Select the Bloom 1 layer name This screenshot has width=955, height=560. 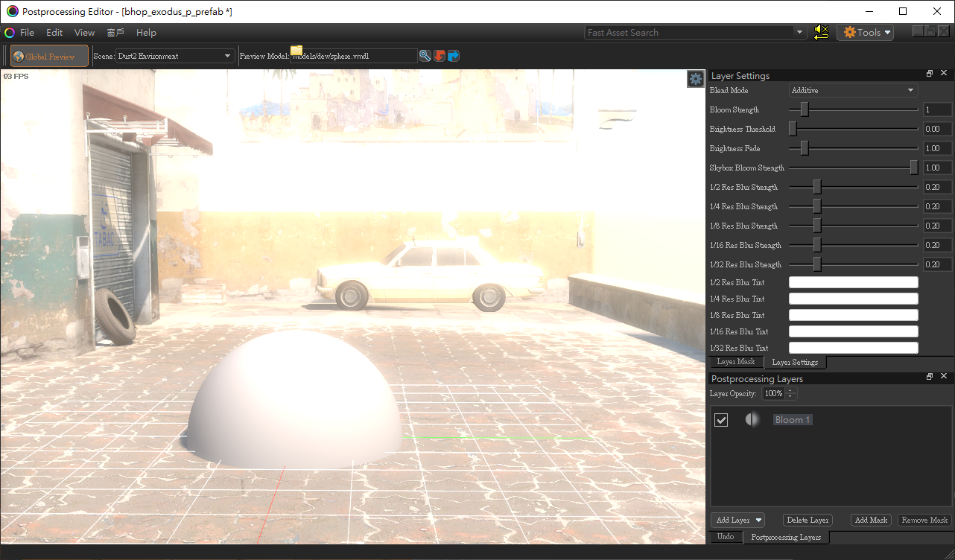pyautogui.click(x=793, y=420)
